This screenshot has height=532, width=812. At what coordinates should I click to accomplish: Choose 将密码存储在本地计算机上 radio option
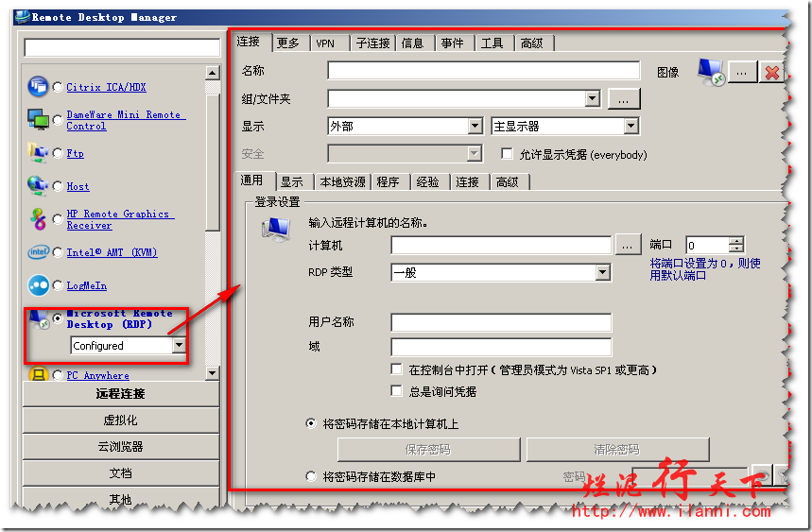click(x=311, y=423)
